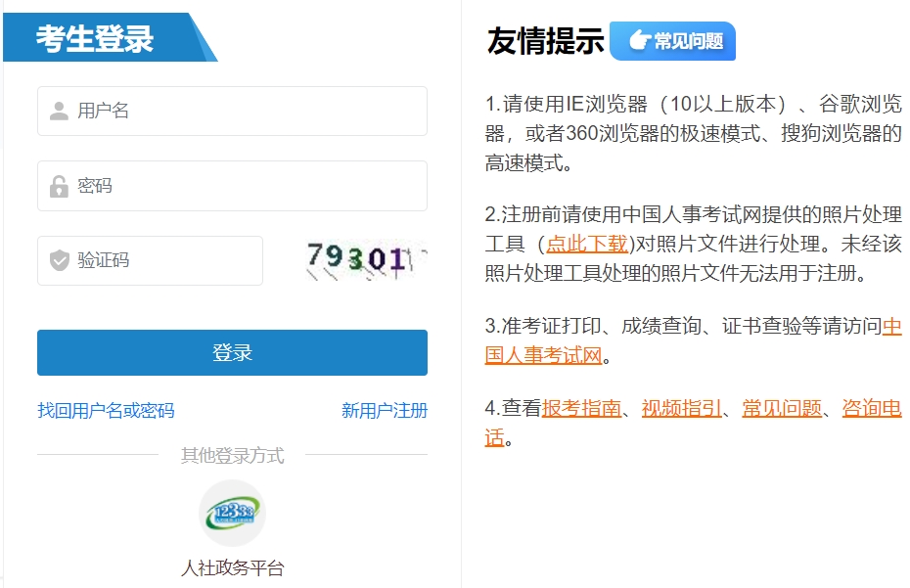This screenshot has width=910, height=588.
Task: Focus the 验证码 input field
Action: (x=150, y=260)
